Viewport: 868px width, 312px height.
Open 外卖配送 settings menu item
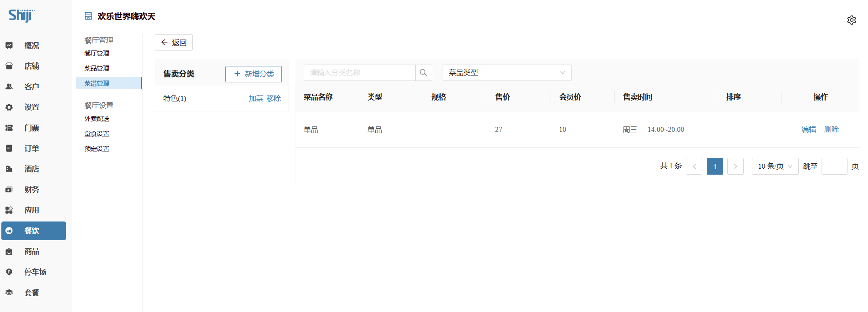[x=97, y=119]
